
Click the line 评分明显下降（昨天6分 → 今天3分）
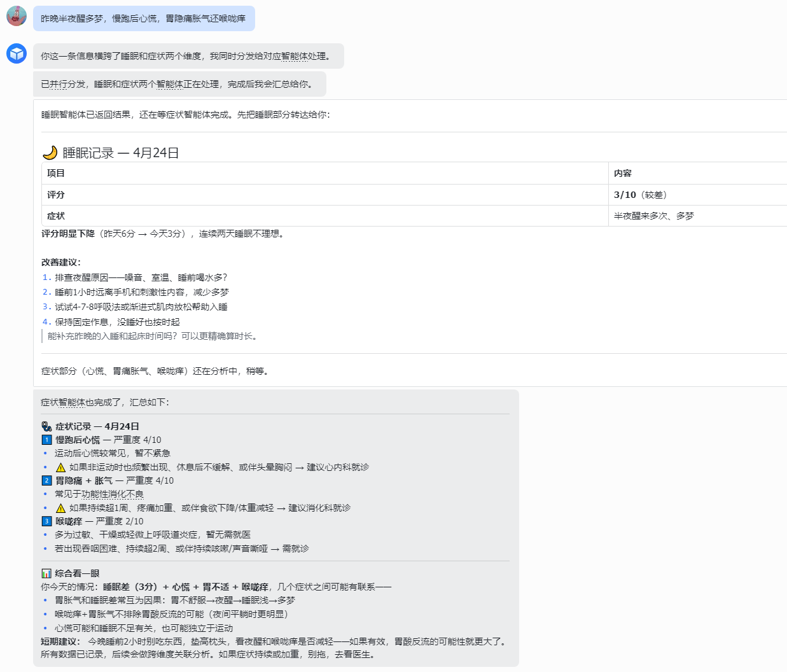163,234
